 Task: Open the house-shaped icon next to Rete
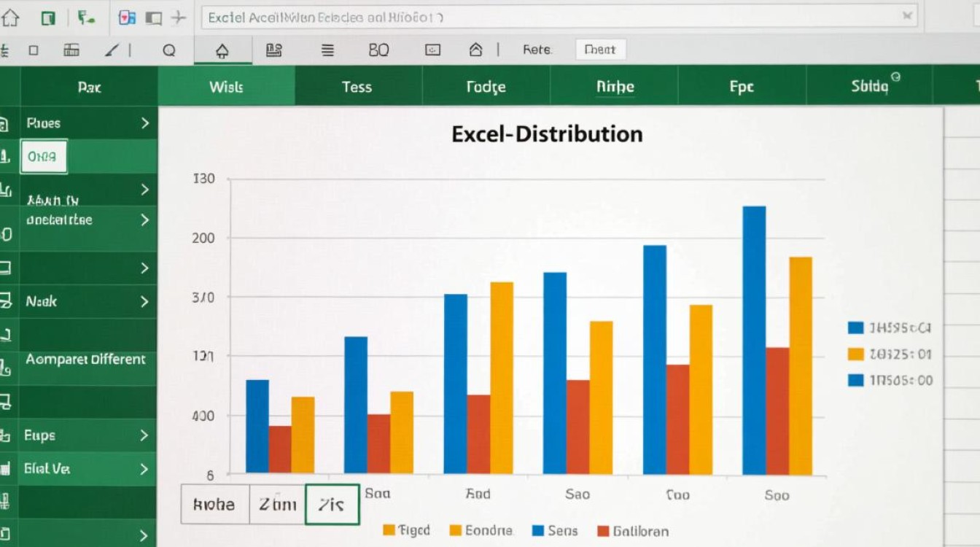point(475,50)
